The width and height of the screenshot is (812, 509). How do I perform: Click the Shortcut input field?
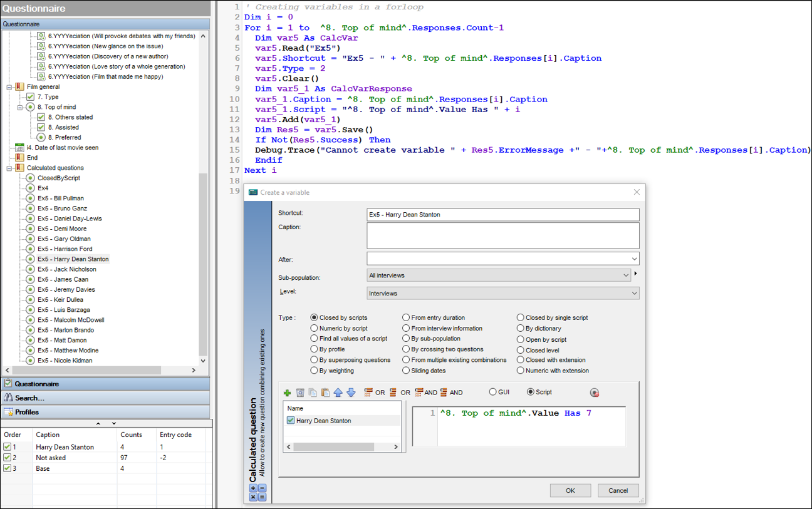503,215
